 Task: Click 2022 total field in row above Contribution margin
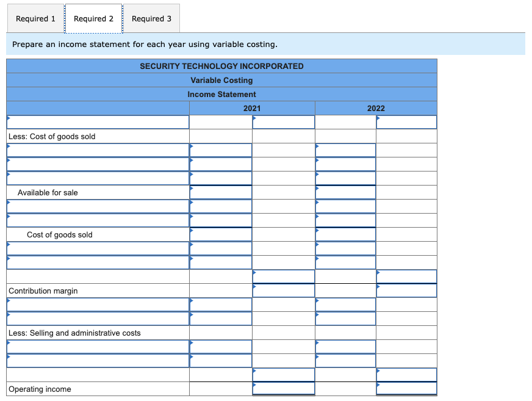coord(406,276)
